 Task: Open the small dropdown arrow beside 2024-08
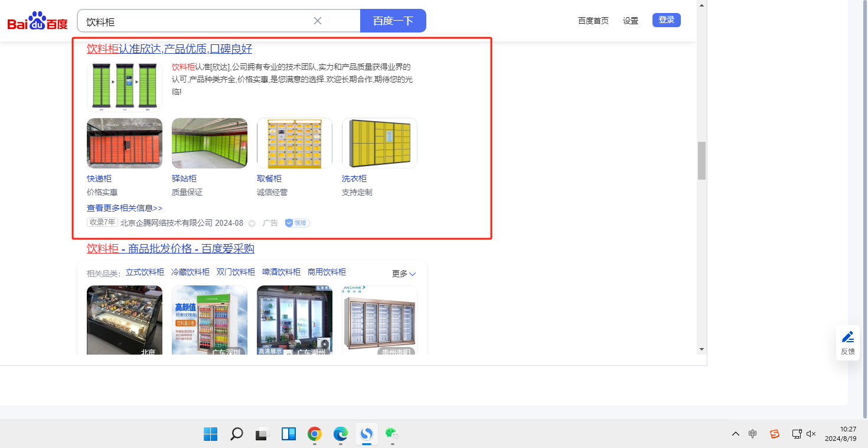(252, 223)
